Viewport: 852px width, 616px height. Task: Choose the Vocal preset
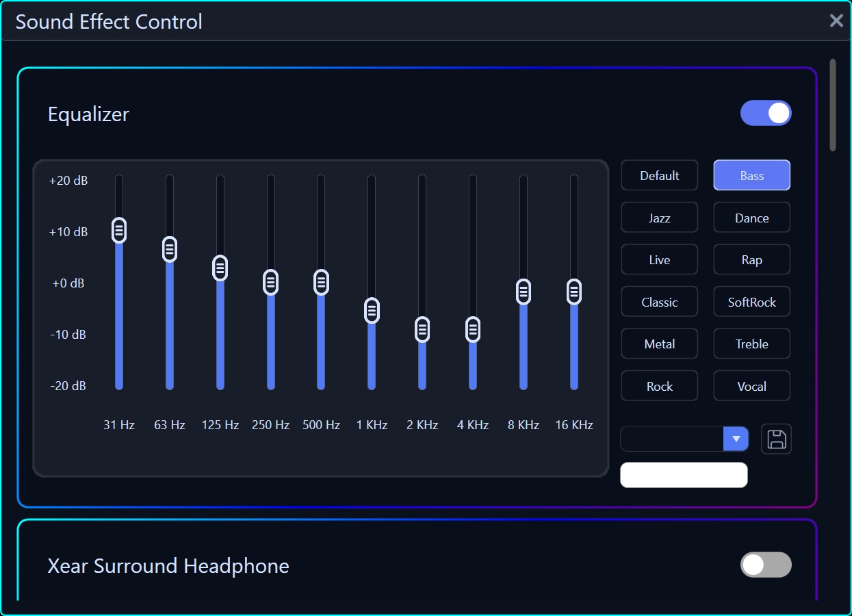point(752,386)
